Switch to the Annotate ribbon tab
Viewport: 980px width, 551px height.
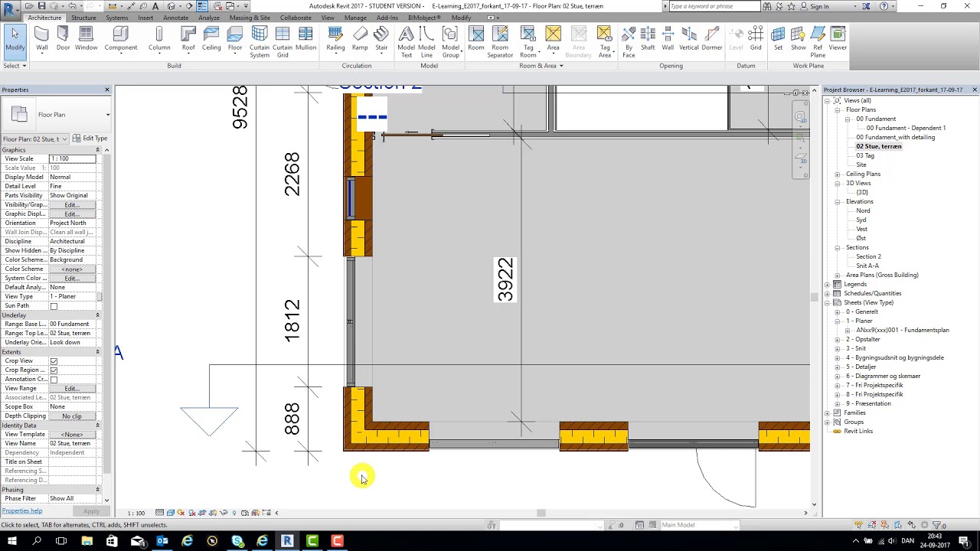pyautogui.click(x=175, y=18)
